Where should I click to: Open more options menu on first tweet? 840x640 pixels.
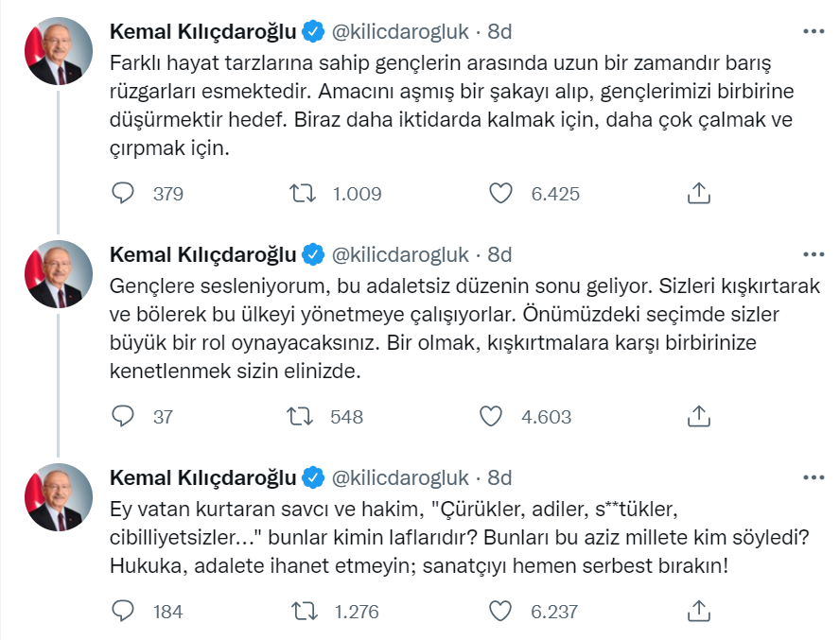(x=813, y=31)
